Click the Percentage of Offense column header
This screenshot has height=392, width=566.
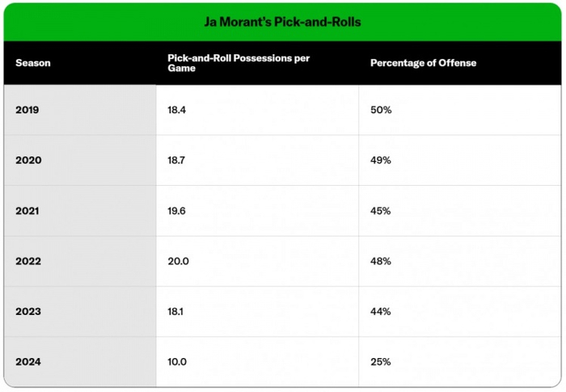pos(423,63)
